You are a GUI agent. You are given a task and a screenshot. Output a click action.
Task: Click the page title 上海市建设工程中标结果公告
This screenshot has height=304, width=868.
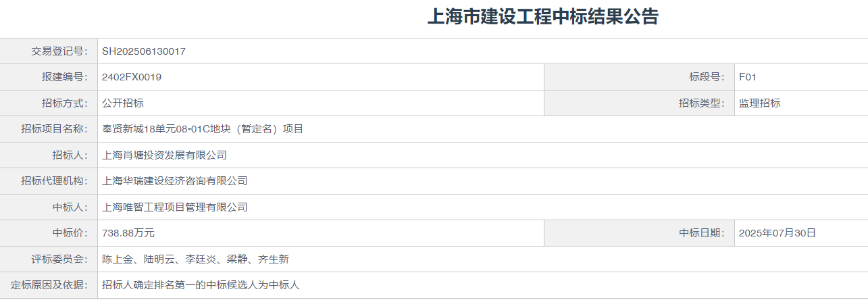[542, 17]
